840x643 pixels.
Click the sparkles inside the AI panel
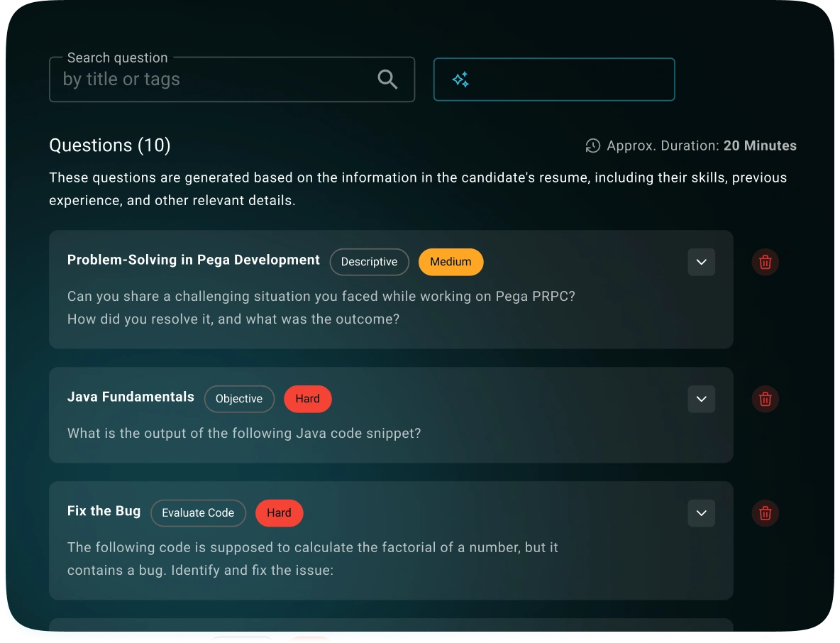[x=460, y=79]
